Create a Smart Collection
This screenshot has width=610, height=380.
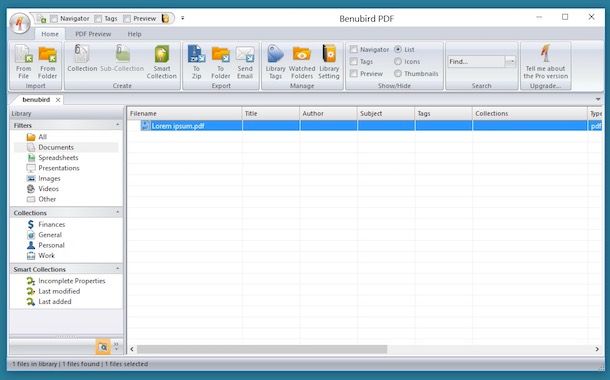tap(162, 62)
